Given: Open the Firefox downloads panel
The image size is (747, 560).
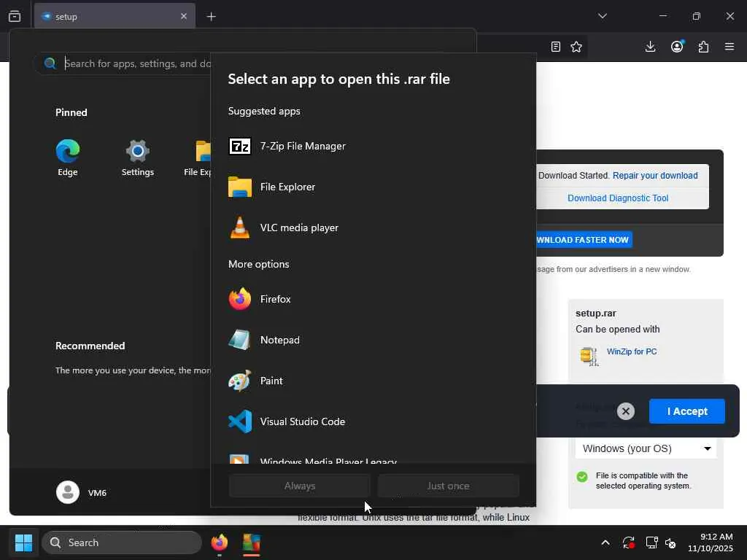Looking at the screenshot, I should (x=650, y=47).
